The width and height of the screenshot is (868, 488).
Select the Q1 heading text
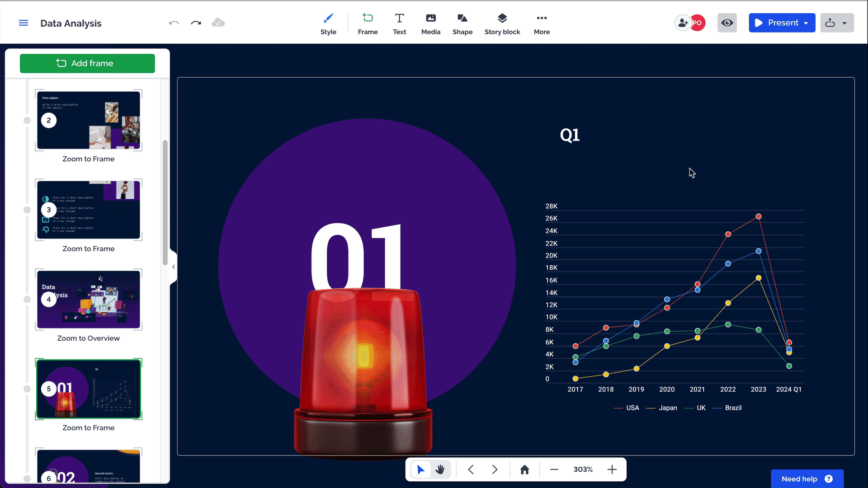pos(570,135)
